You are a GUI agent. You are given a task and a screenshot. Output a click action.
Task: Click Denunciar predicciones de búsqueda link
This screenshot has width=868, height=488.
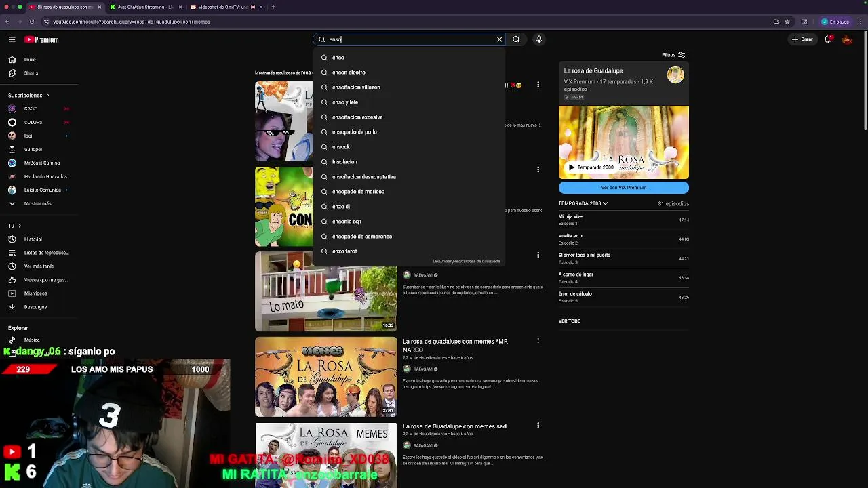467,262
